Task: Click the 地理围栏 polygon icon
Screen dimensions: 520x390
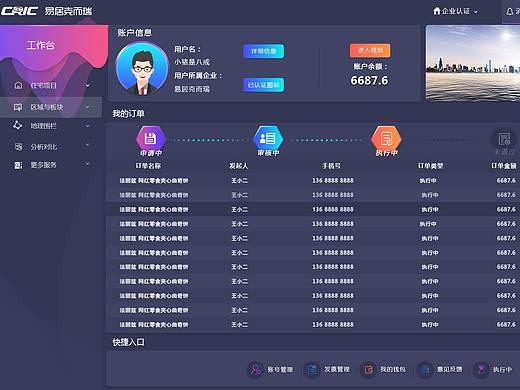Action: [17, 125]
